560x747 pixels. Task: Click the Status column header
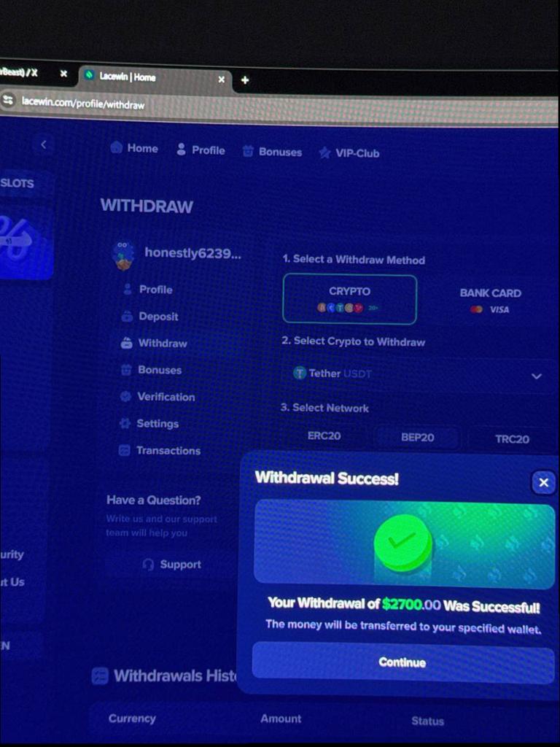[x=427, y=721]
